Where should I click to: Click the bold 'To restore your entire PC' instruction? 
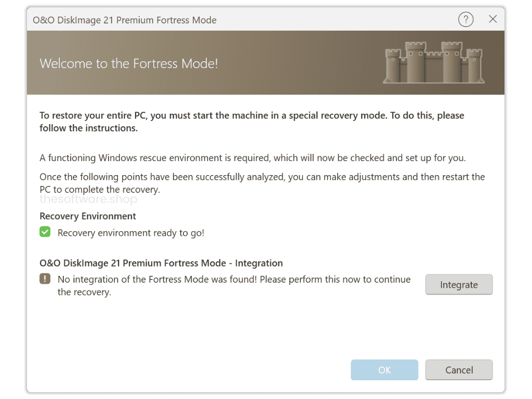click(252, 122)
